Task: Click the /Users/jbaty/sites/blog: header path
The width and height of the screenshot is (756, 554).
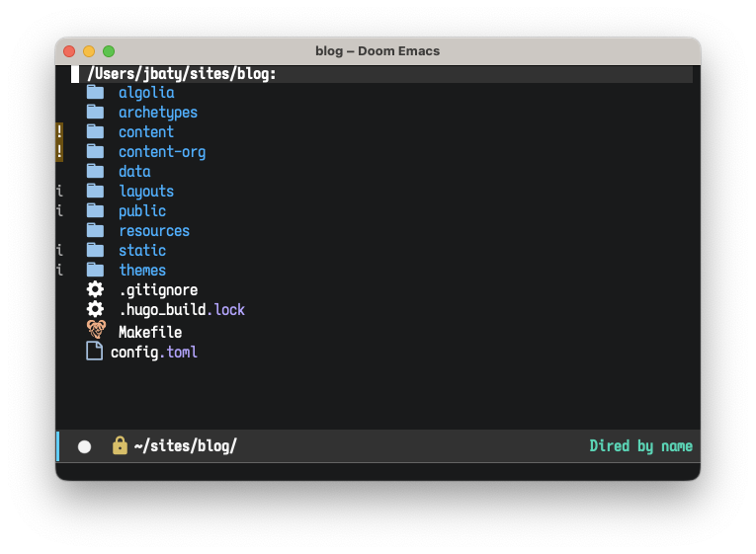Action: (182, 74)
